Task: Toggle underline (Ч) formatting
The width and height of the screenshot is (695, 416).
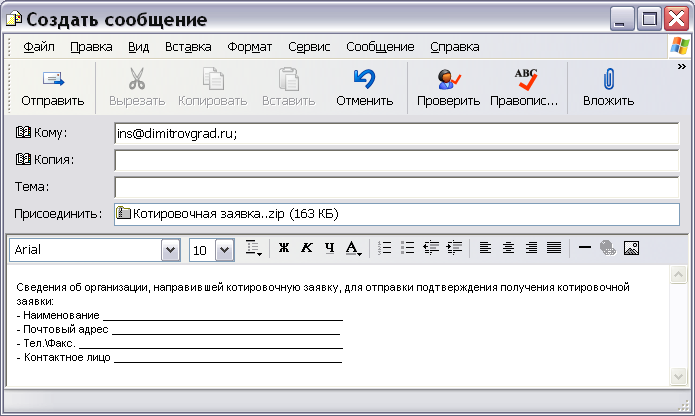Action: 329,249
